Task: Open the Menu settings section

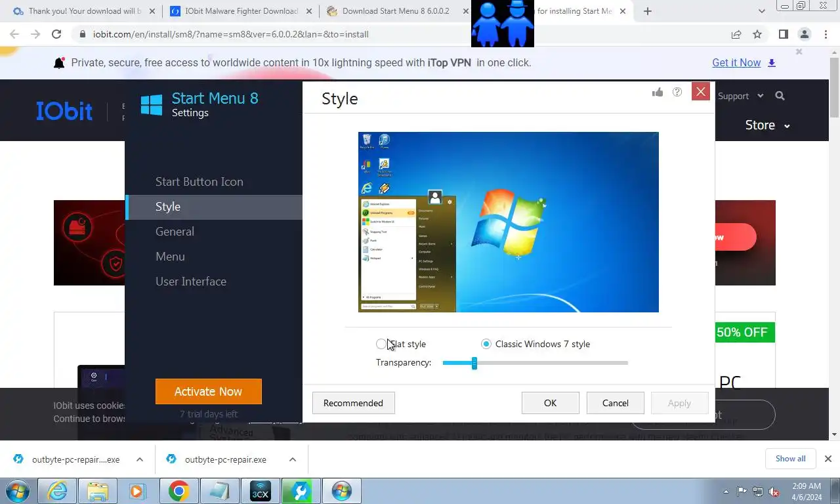Action: coord(170,257)
